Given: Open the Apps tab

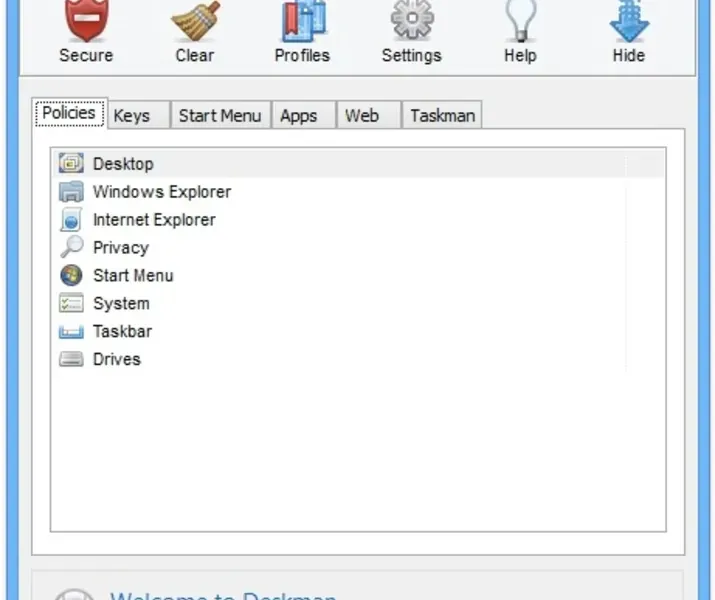Looking at the screenshot, I should (304, 115).
